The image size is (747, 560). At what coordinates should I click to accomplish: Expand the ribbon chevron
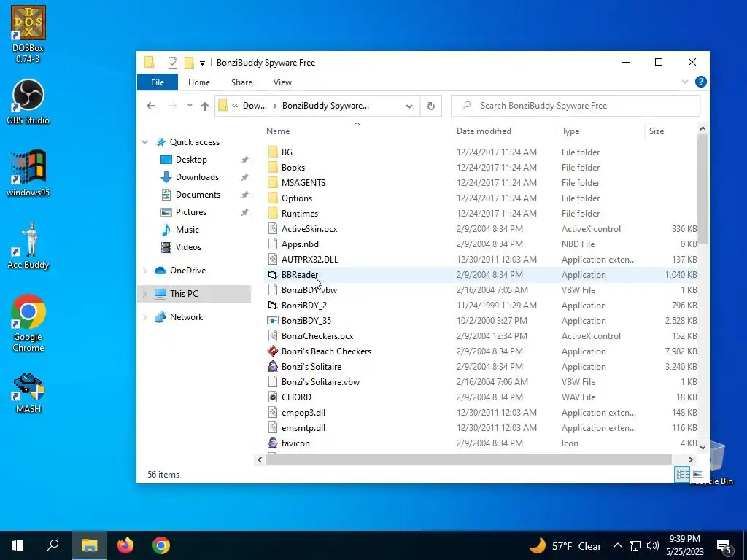(x=685, y=82)
